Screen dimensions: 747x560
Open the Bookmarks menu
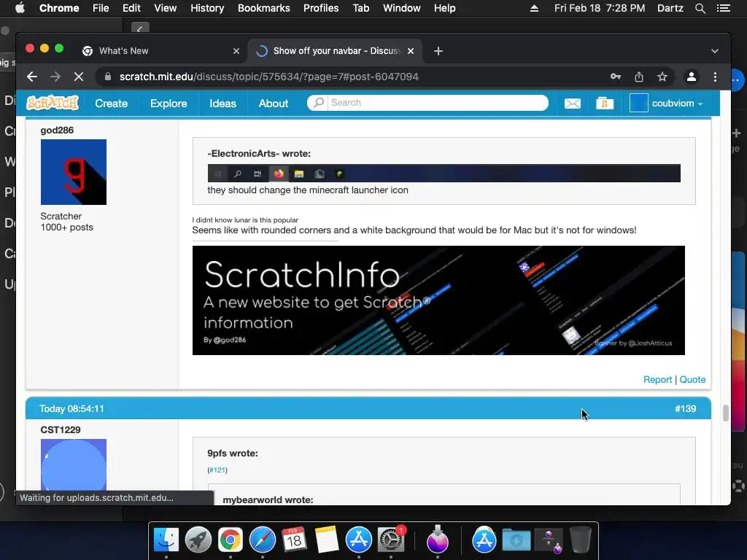click(x=263, y=8)
